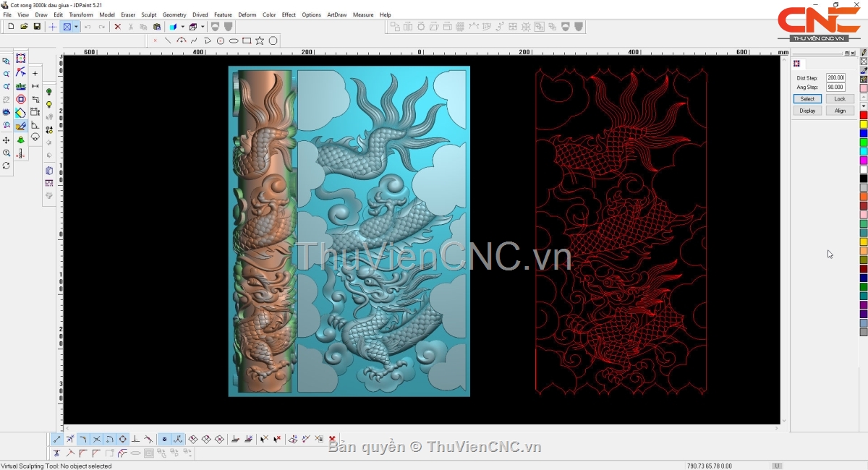Click the Lock button
Viewport: 868px width, 470px height.
[839, 99]
